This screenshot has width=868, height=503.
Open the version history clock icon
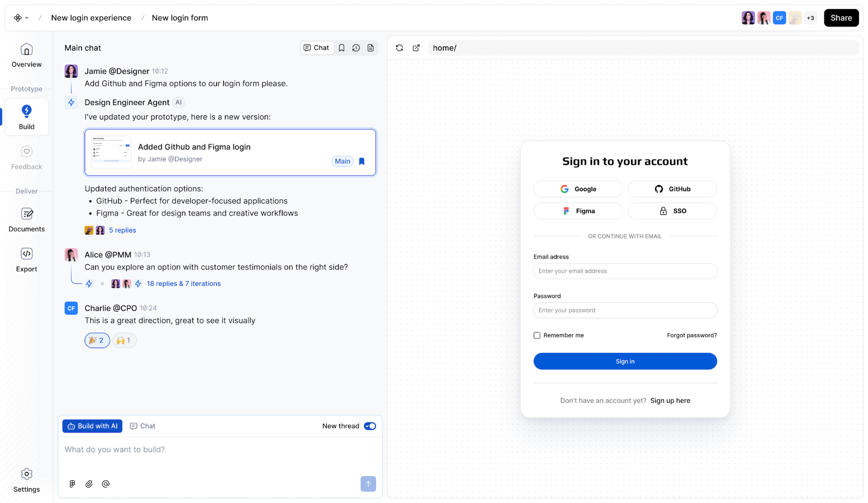click(356, 48)
